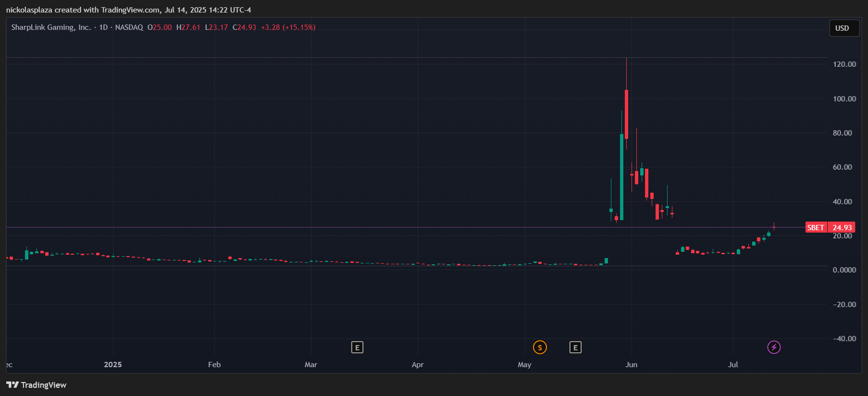Click the SBET price label
This screenshot has width=868, height=396.
[816, 227]
